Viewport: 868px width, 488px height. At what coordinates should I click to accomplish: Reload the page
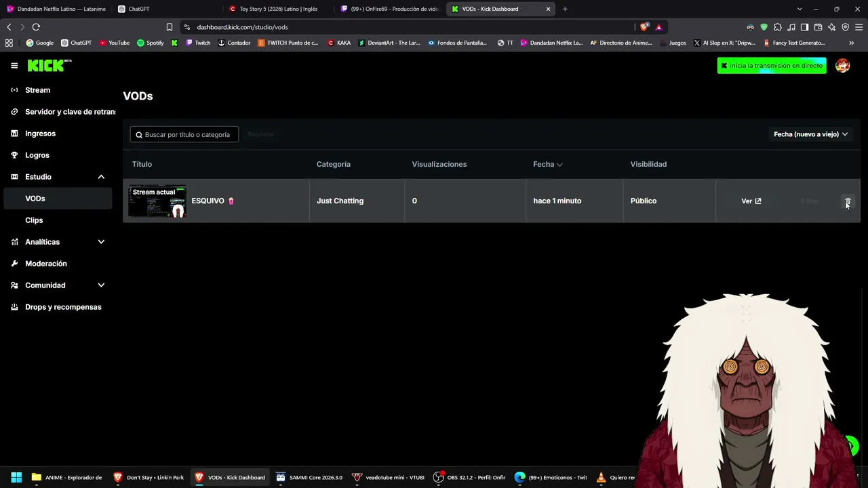coord(36,27)
